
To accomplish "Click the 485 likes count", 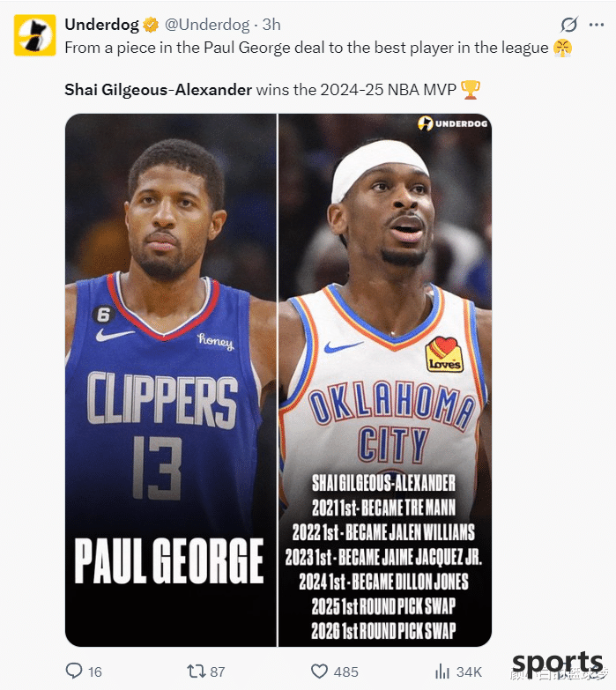I will coord(345,672).
